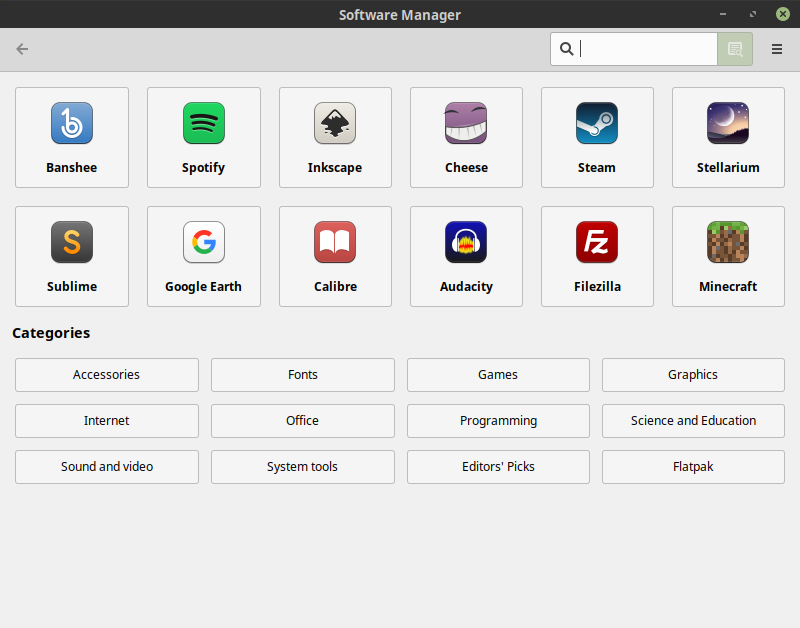
Task: Browse the Flatpak category
Action: (693, 467)
